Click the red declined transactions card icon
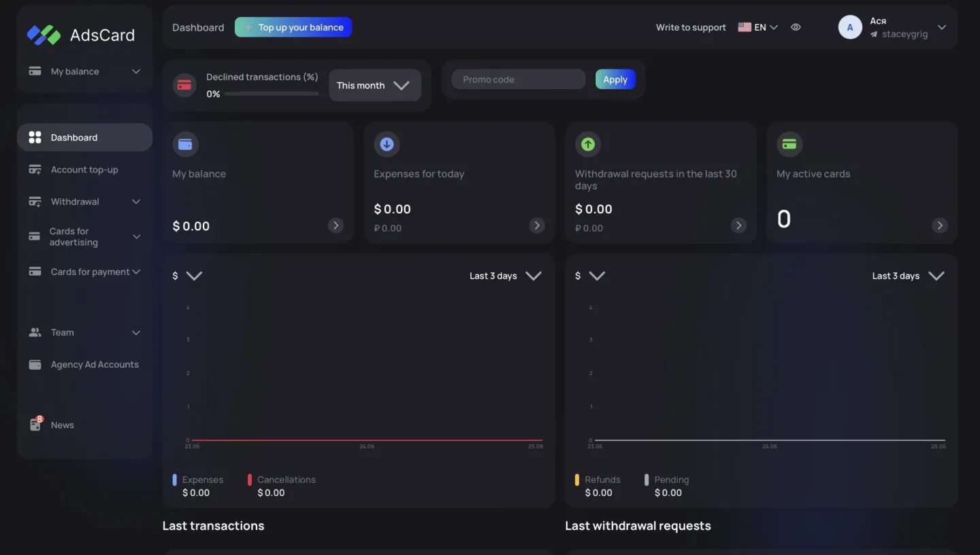980x555 pixels. coord(184,85)
